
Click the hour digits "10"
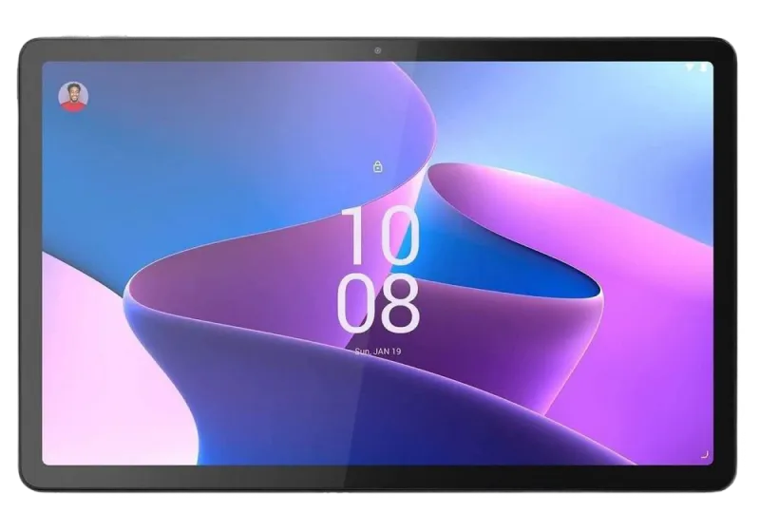(379, 237)
